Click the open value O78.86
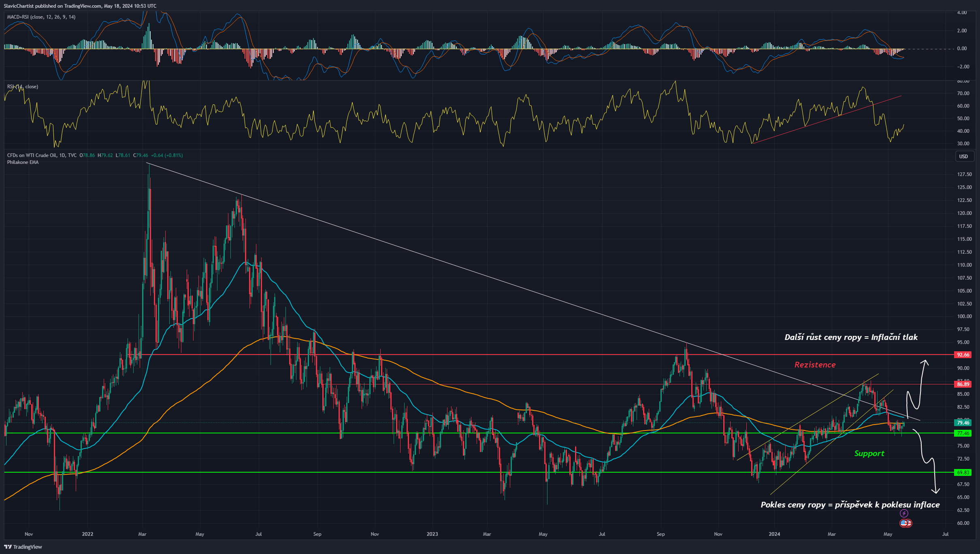Screen dimensions: 980x554 (x=87, y=155)
